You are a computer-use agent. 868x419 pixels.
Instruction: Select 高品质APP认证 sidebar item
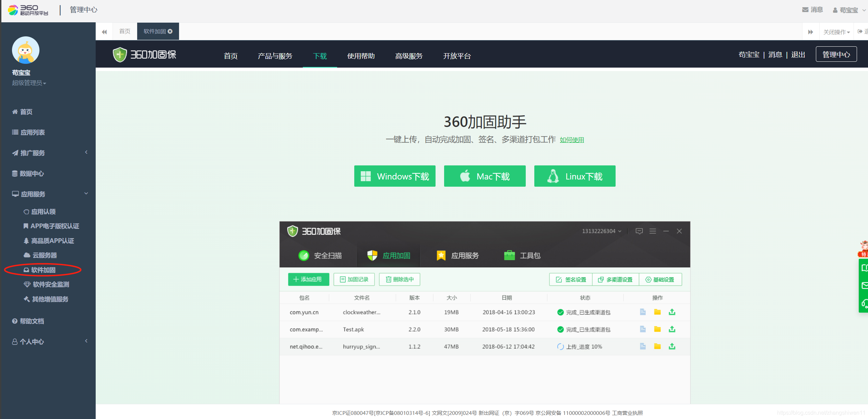coord(52,241)
